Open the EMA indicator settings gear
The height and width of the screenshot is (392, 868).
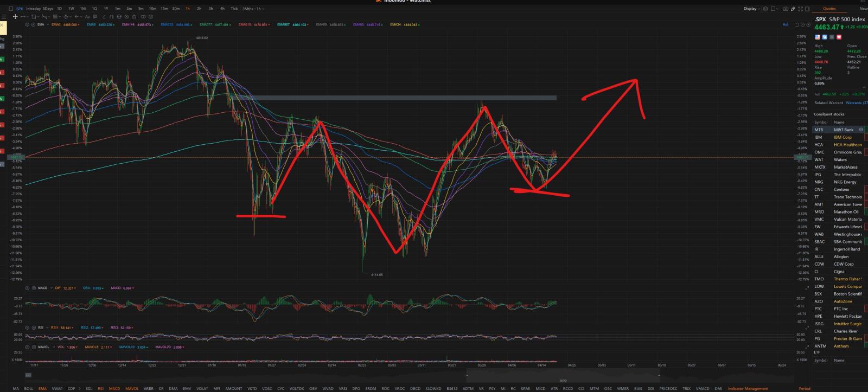27,24
